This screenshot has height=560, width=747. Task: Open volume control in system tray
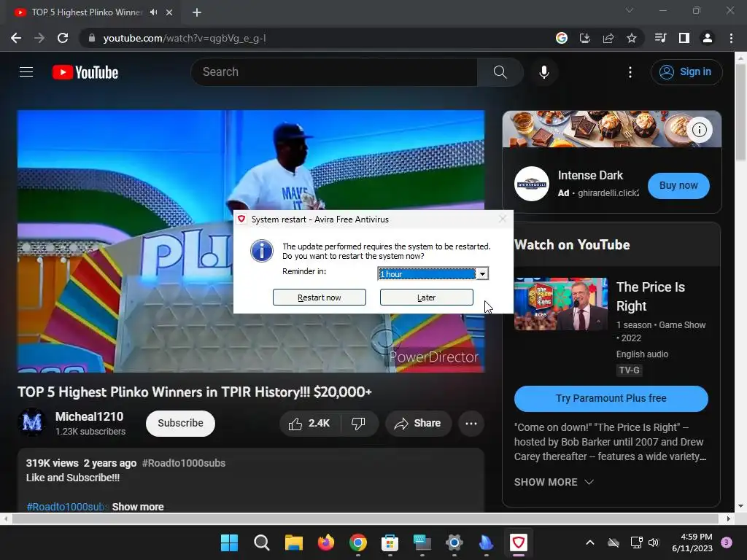click(653, 542)
